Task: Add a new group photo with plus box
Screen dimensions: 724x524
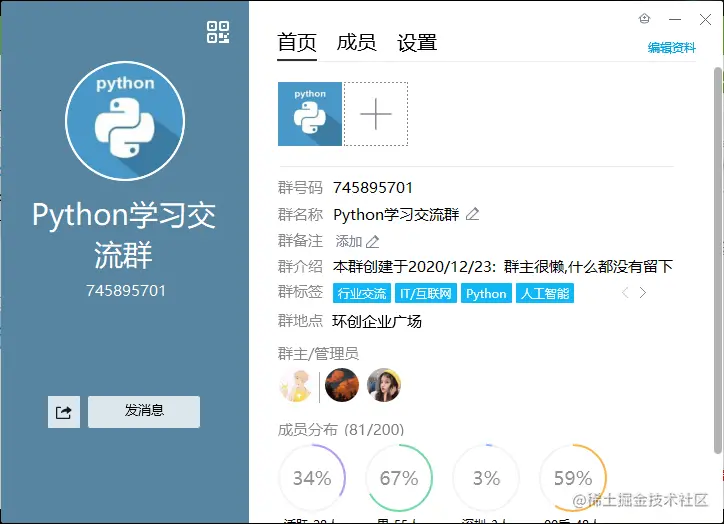Action: pyautogui.click(x=376, y=114)
